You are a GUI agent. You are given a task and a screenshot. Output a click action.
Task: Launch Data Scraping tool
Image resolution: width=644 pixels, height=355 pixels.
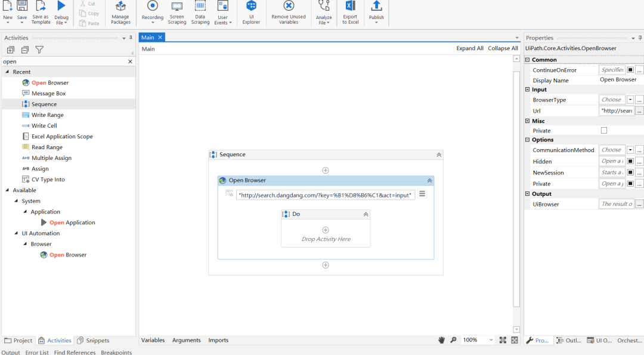(200, 13)
